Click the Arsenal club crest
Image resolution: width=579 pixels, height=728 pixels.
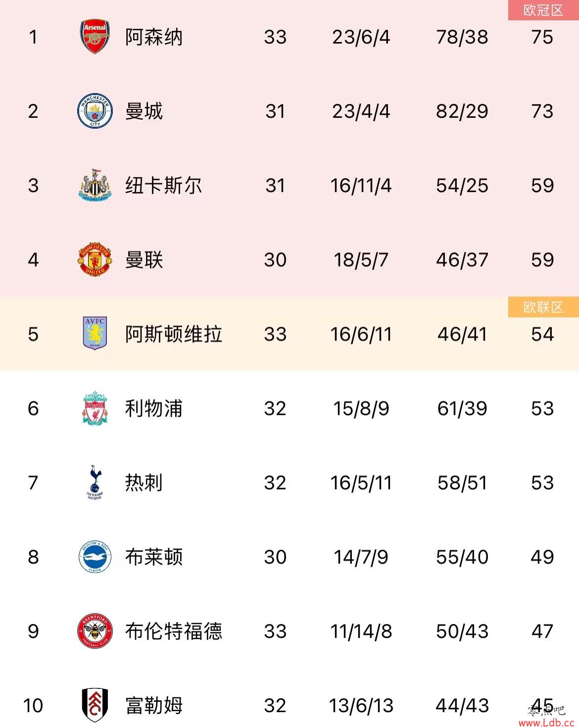point(95,37)
